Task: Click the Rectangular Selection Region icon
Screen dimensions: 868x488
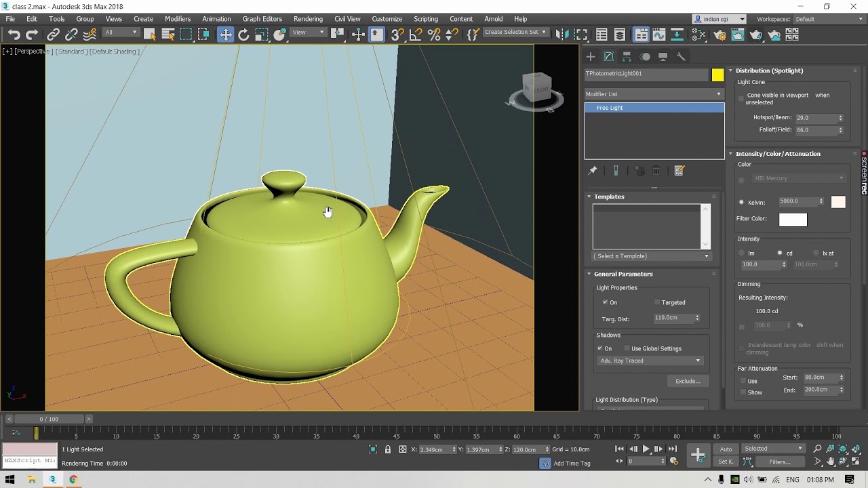Action: point(186,35)
